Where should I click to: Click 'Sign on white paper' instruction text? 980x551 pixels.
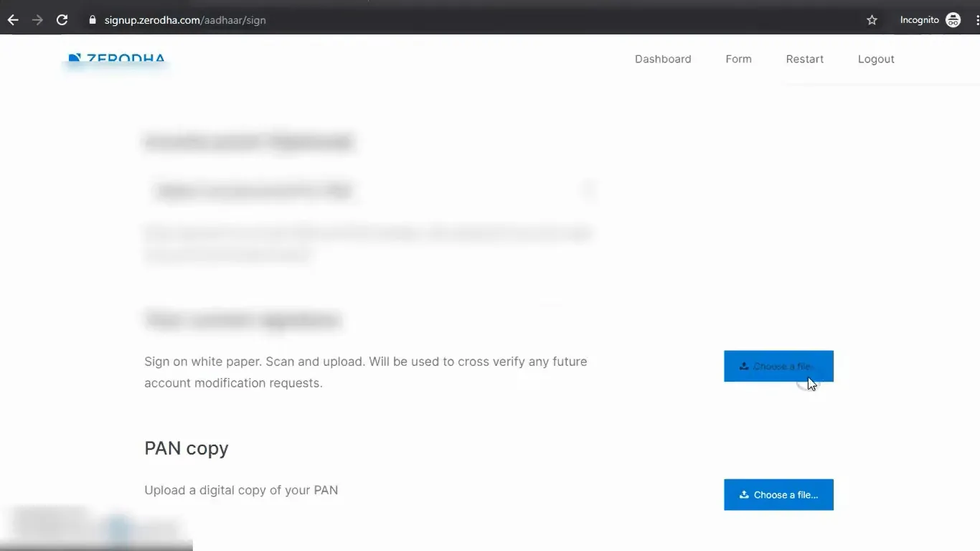click(366, 372)
